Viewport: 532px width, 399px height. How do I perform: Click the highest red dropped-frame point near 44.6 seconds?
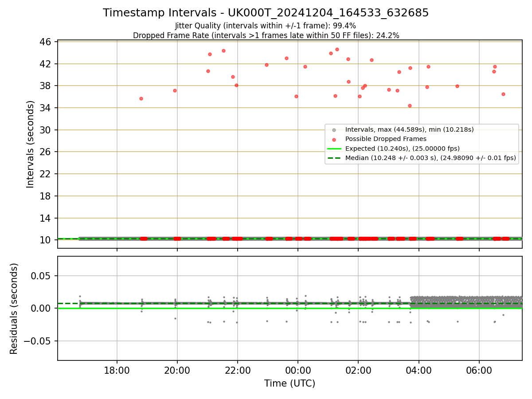pyautogui.click(x=337, y=49)
